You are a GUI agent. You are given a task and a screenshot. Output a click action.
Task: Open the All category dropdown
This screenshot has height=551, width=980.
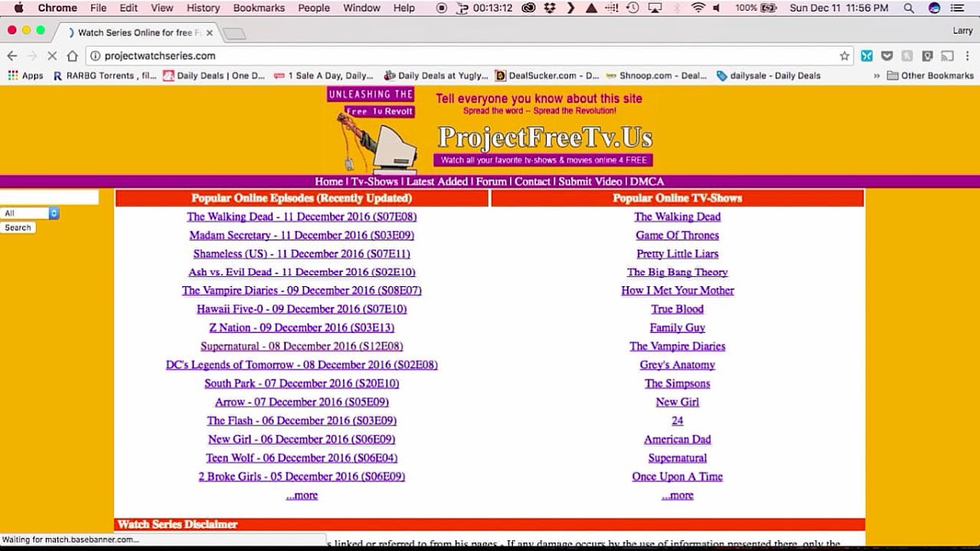(x=30, y=214)
